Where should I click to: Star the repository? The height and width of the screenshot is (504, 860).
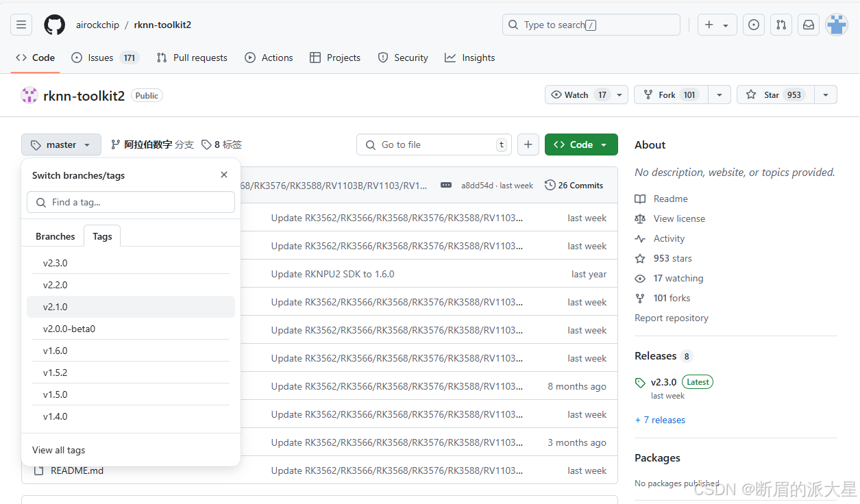coord(775,94)
